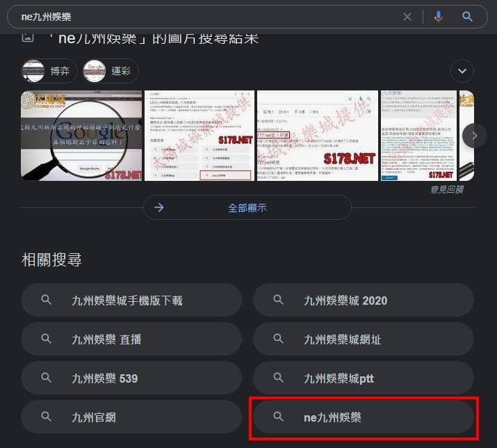
Task: Click magnifier icon beside 九州娛樂城 2020
Action: click(278, 300)
